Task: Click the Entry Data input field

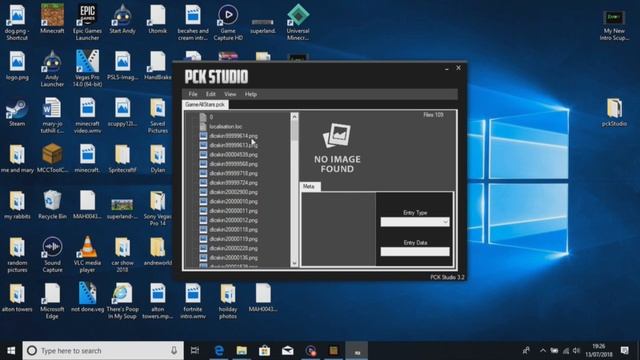Action: click(415, 251)
